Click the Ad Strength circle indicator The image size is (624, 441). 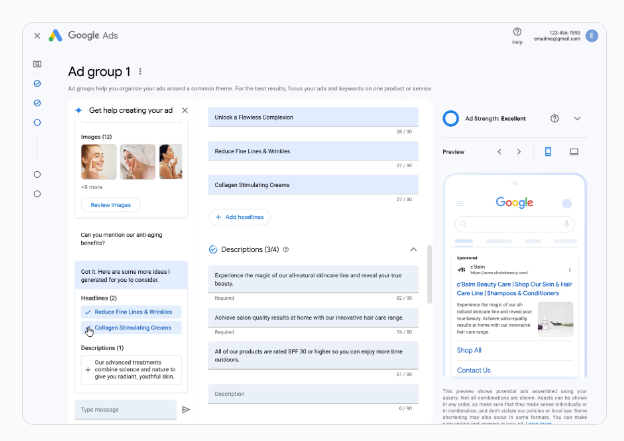tap(451, 119)
